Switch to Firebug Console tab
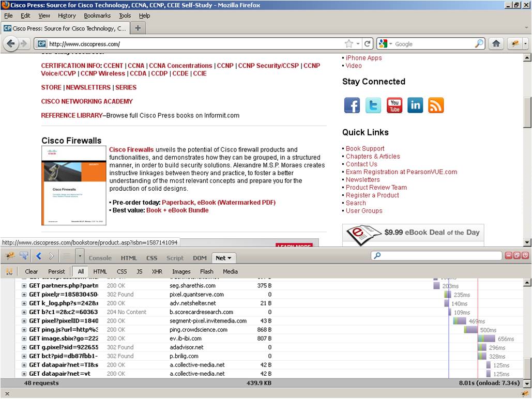Image resolution: width=532 pixels, height=399 pixels. coord(100,258)
